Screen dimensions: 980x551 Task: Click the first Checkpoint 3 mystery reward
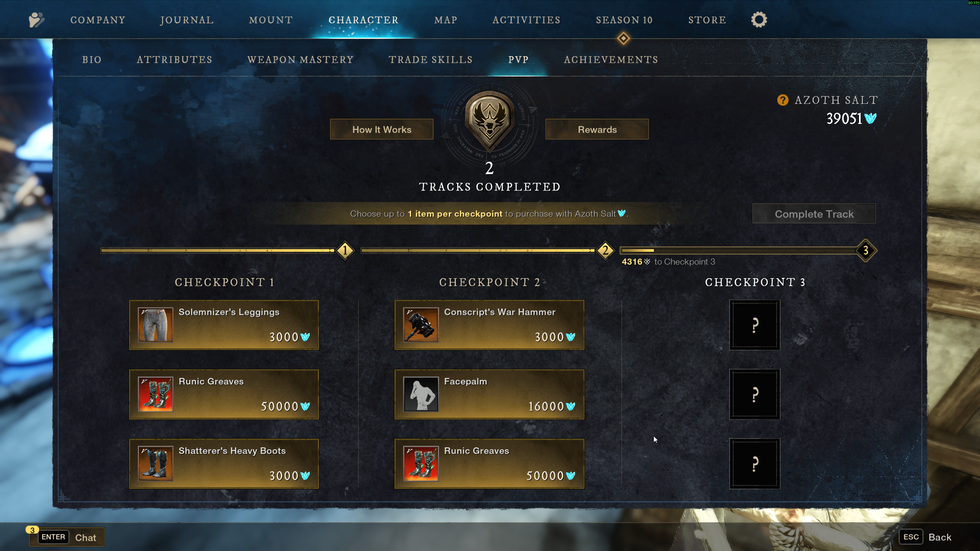point(755,325)
